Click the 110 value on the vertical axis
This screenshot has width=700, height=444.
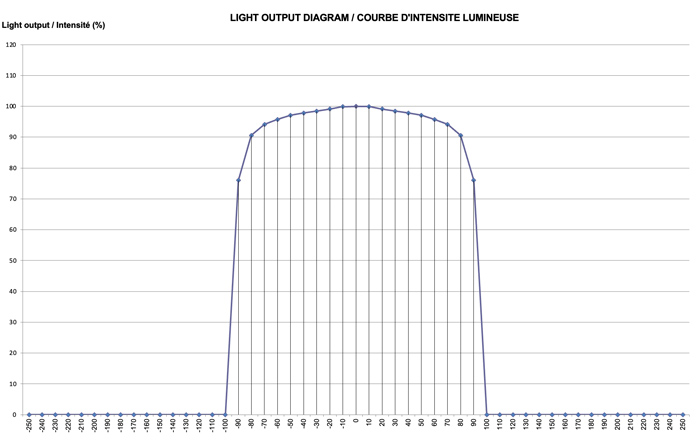pos(11,75)
